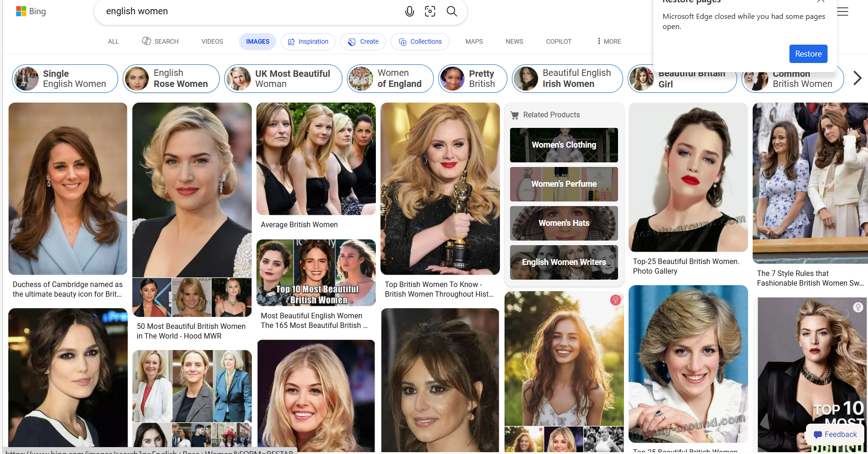Open the NEWS tab
Image resolution: width=868 pixels, height=454 pixels.
(x=514, y=41)
